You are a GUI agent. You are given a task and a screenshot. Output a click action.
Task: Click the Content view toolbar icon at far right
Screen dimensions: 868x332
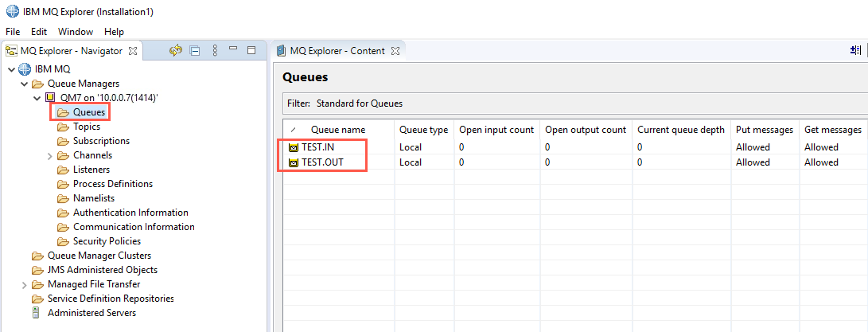[x=855, y=50]
